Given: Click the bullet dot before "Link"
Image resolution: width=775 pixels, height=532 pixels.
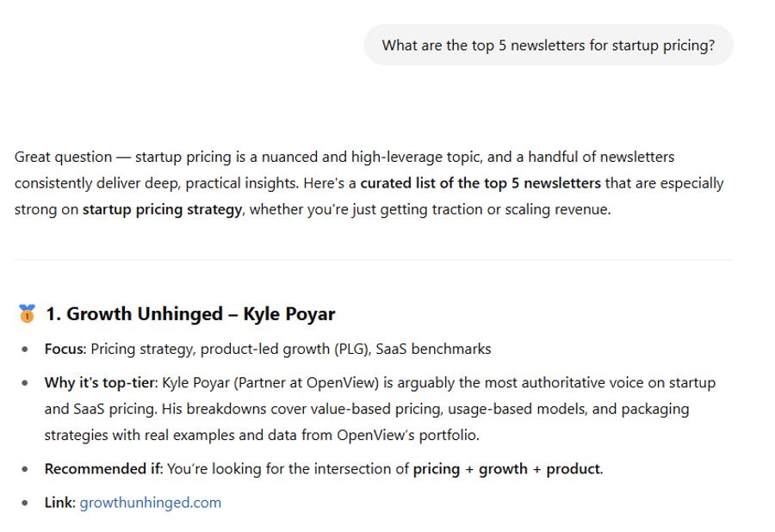Looking at the screenshot, I should [25, 503].
